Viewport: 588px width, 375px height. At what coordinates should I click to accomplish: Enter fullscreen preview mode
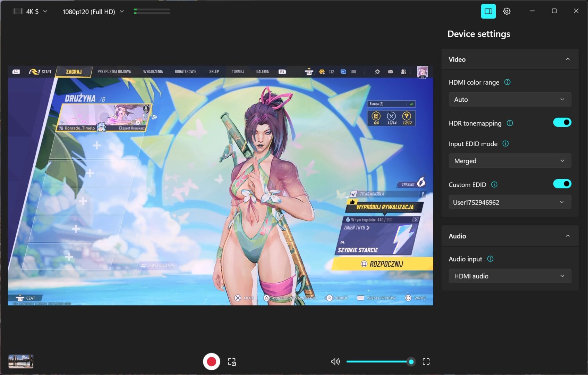tap(426, 362)
